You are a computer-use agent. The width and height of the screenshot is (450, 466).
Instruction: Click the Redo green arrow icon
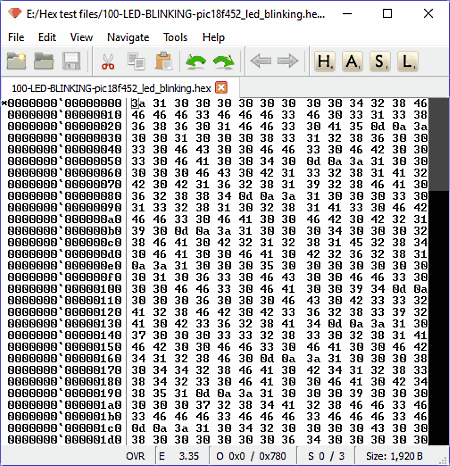[x=224, y=62]
